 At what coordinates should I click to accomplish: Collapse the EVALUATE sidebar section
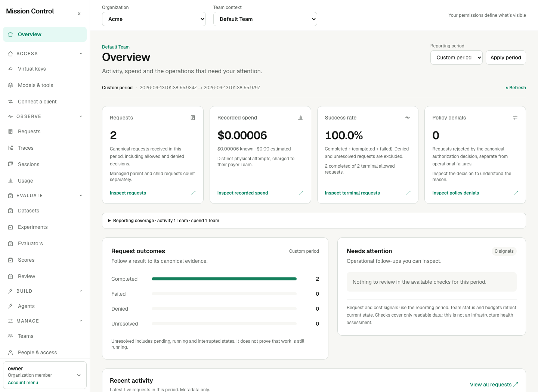[x=45, y=196]
